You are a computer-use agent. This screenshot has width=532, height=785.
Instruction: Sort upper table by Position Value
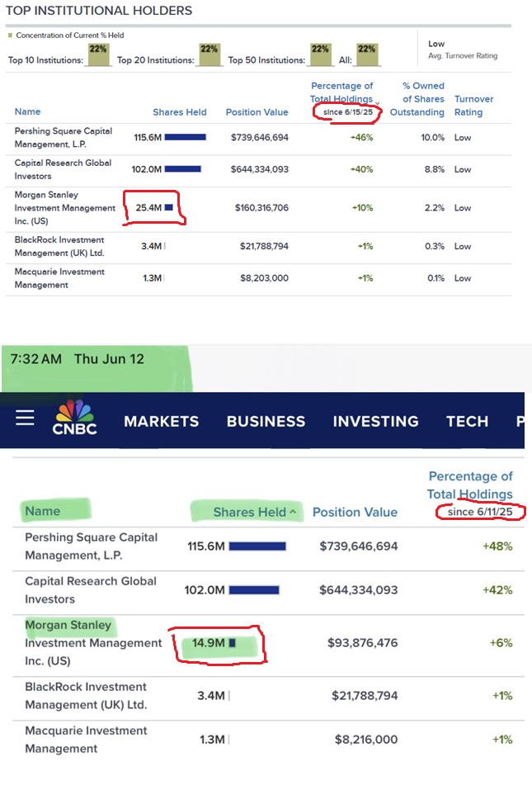pos(257,112)
